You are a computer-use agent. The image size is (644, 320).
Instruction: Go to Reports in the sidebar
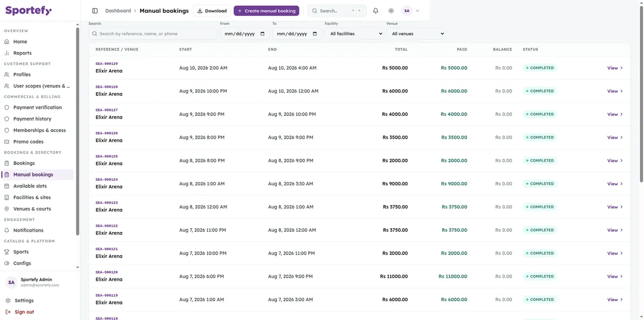[x=38, y=53]
